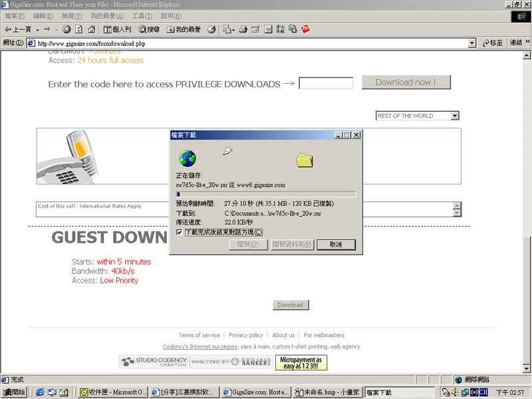
Task: Click the Stop loading toolbar icon
Action: [x=66, y=29]
